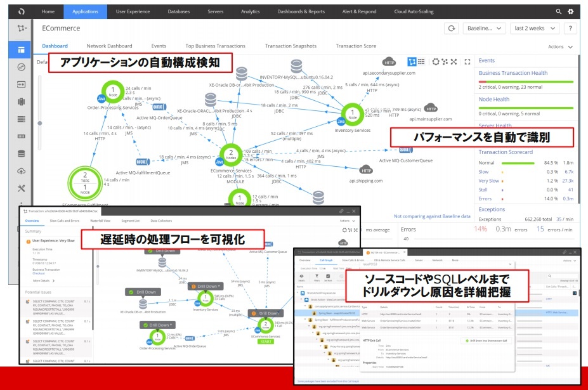This screenshot has width=588, height=390.
Task: Click the api.shipping.com HTTP cloud icon
Action: click(366, 170)
